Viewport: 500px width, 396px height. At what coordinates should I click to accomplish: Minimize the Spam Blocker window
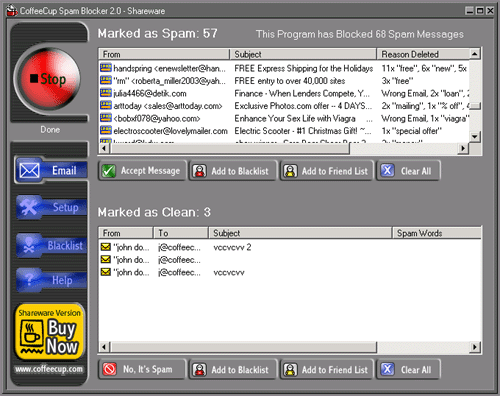pos(469,11)
